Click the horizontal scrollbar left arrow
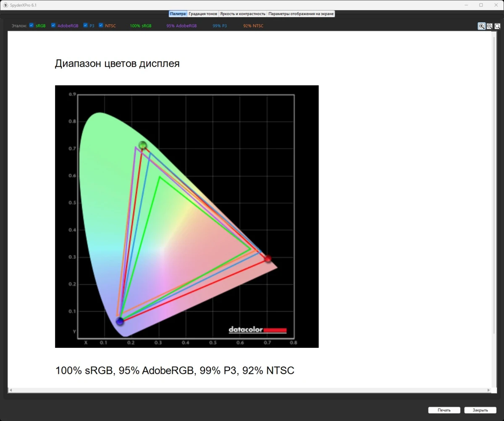 [x=10, y=390]
